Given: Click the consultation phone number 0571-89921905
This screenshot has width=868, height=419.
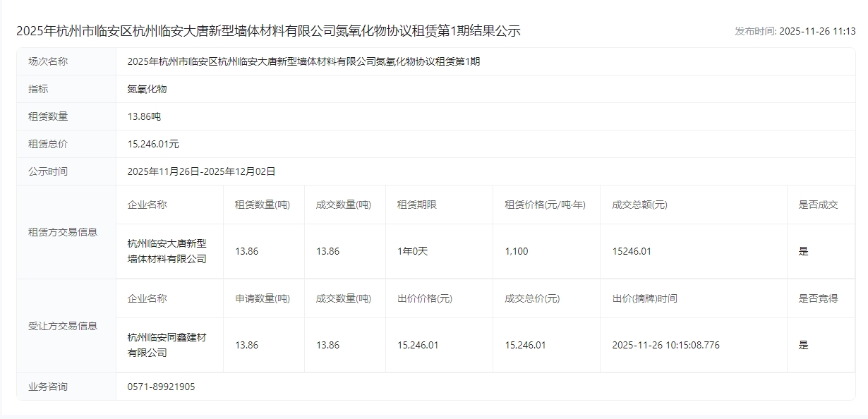Looking at the screenshot, I should pyautogui.click(x=161, y=387).
